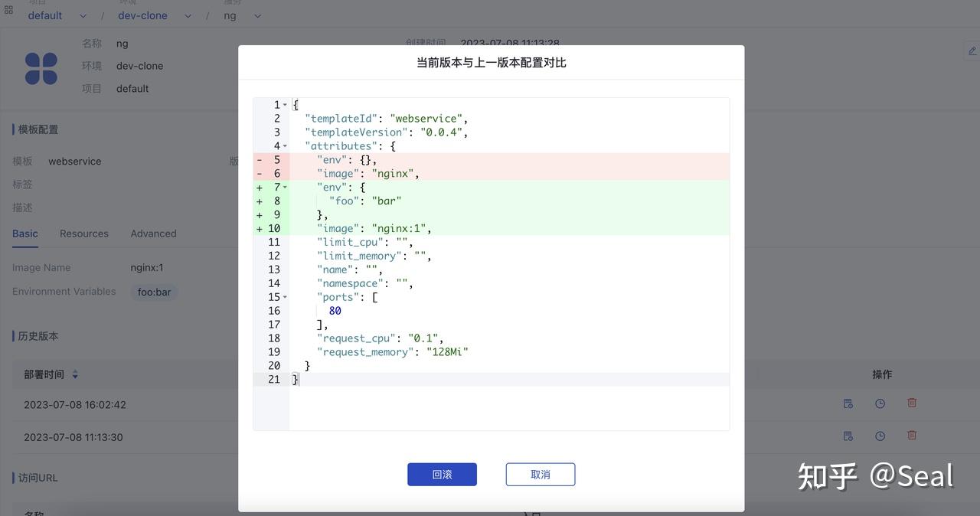Click the edit pencil icon top right

click(971, 51)
